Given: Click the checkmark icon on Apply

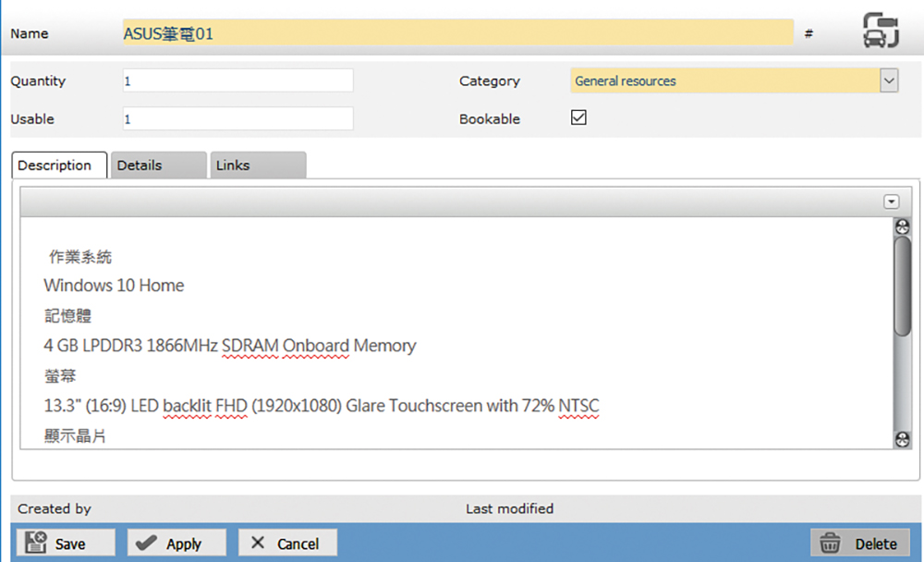Looking at the screenshot, I should coord(146,543).
